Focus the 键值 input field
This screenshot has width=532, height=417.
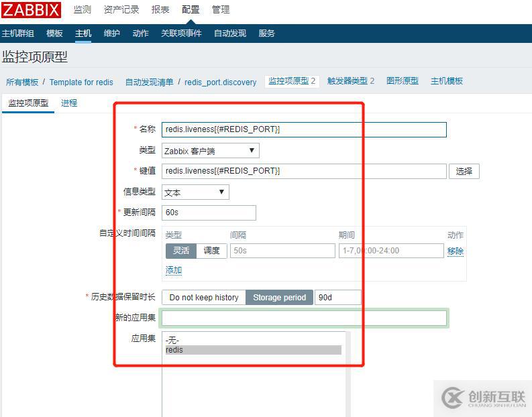[304, 171]
